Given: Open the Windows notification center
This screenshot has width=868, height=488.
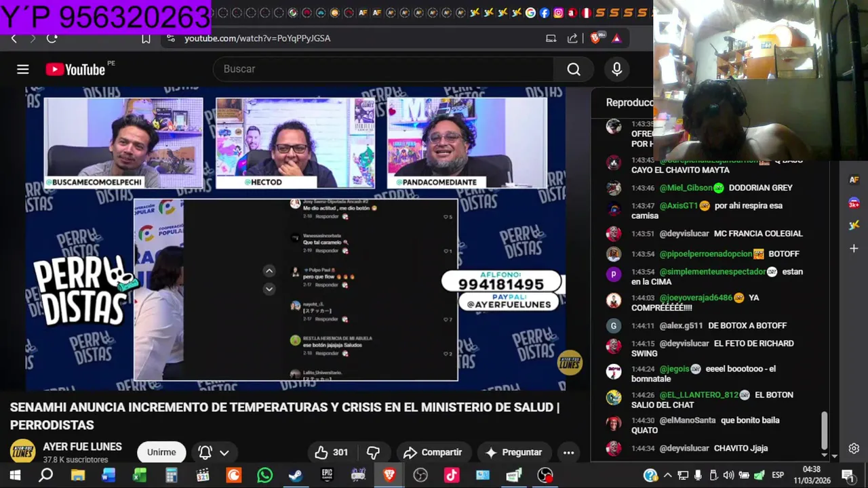Looking at the screenshot, I should click(847, 475).
